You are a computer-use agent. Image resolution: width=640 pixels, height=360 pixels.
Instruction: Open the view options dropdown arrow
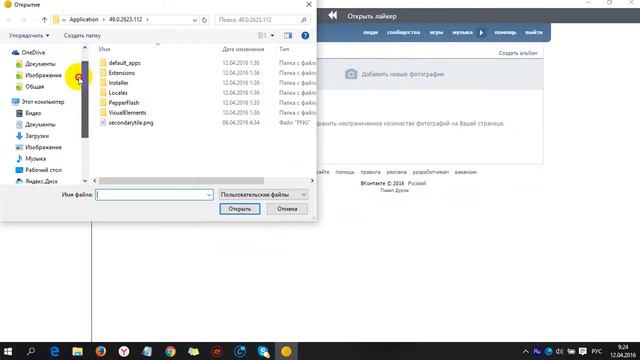272,36
